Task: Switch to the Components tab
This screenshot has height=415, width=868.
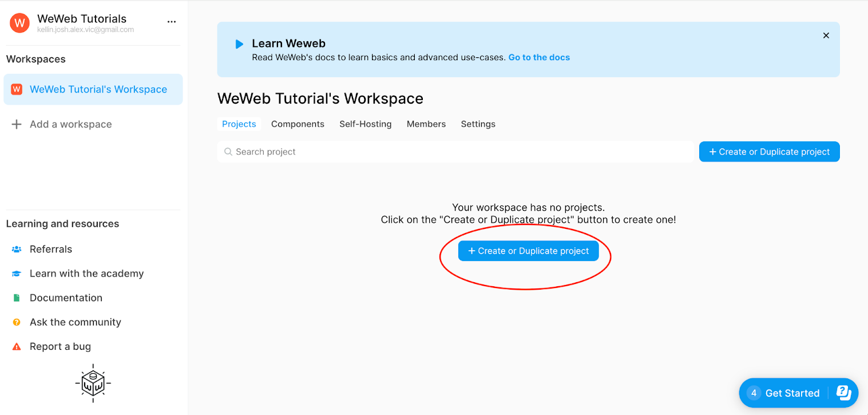Action: pos(298,124)
